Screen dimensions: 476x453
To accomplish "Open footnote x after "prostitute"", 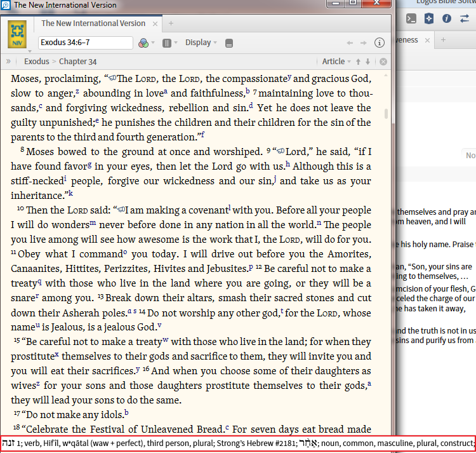I will [56, 355].
